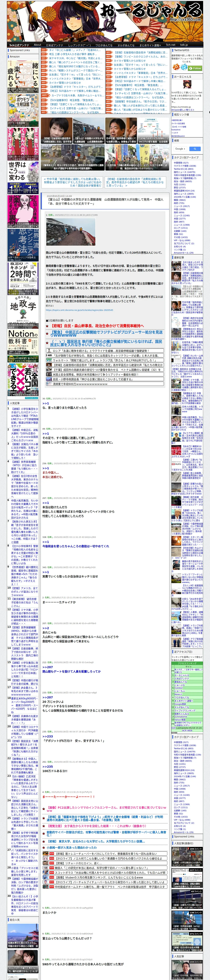Open the ロシア (1311) category
The height and width of the screenshot is (980, 210).
[181, 228]
